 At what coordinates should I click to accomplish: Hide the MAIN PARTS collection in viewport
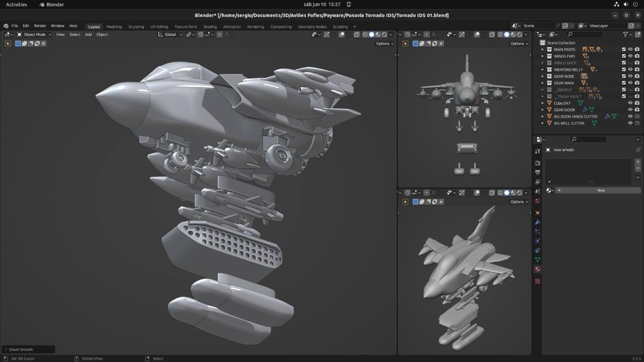pos(630,49)
